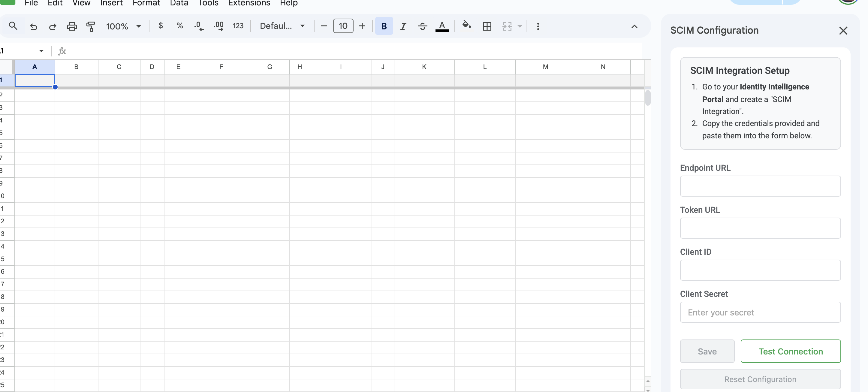Click the Test Connection button
Image resolution: width=868 pixels, height=392 pixels.
pyautogui.click(x=790, y=351)
